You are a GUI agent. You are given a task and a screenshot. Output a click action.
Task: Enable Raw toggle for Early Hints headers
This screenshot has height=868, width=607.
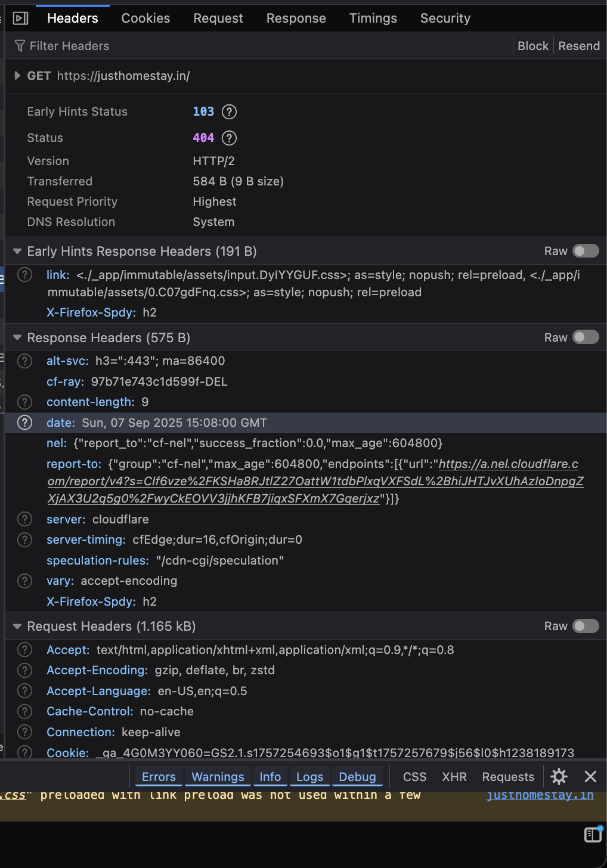(x=586, y=251)
